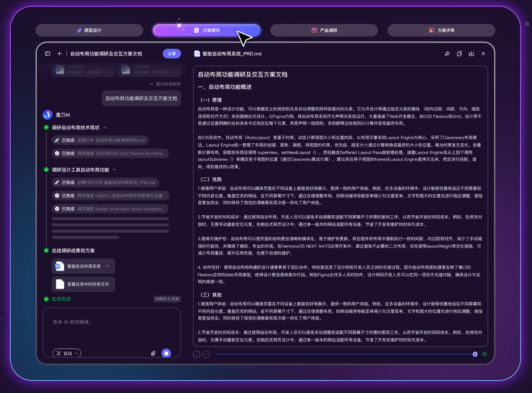Download 智能自动布局系统_PRD.md via the download icon
This screenshot has height=393, width=532.
[471, 54]
